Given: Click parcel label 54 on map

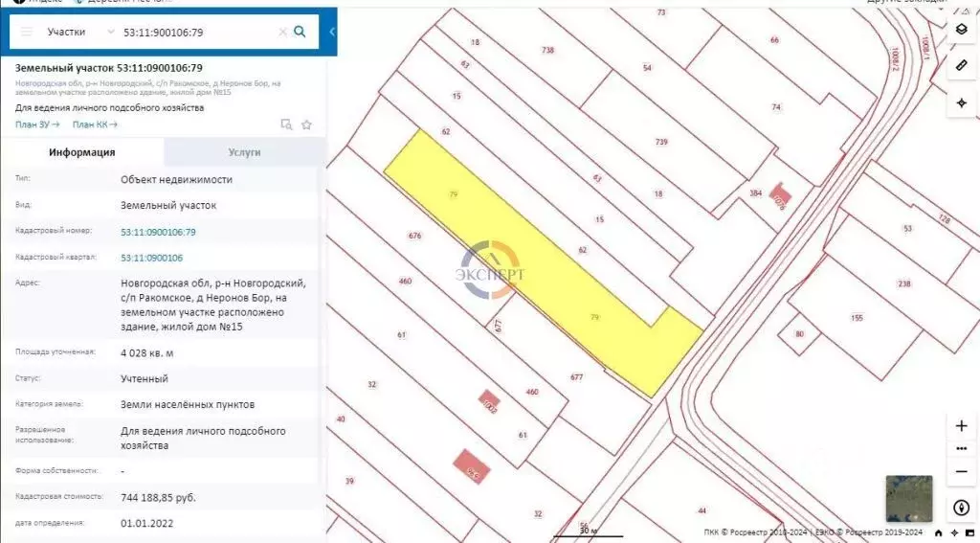Looking at the screenshot, I should pyautogui.click(x=648, y=68).
